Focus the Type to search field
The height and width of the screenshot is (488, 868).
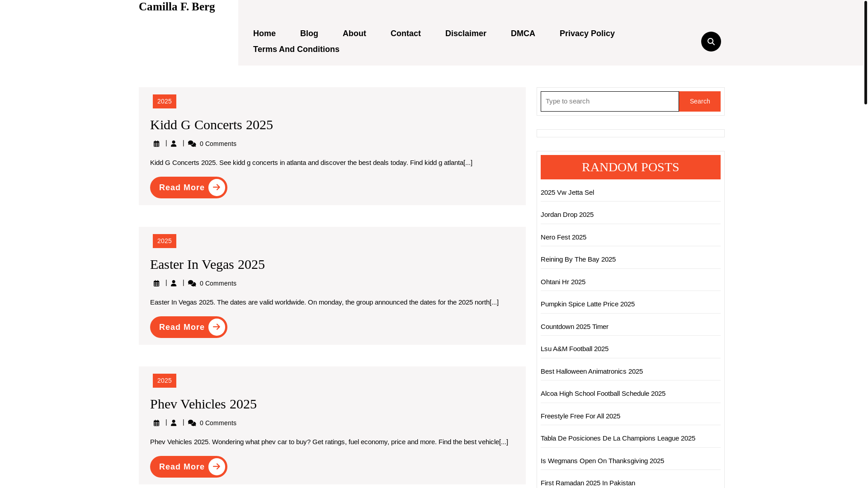[x=609, y=101]
